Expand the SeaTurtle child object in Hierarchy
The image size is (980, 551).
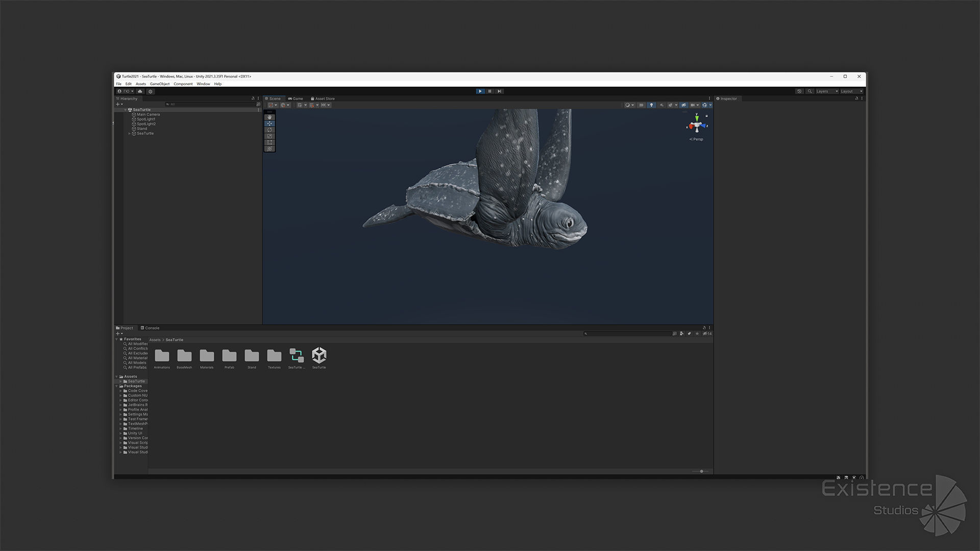[x=129, y=134]
